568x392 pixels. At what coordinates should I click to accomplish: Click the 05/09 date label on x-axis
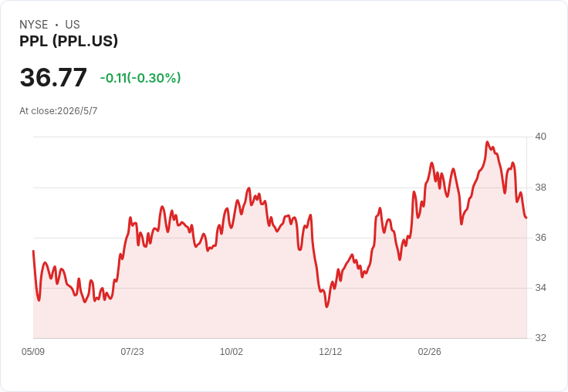[x=33, y=352]
